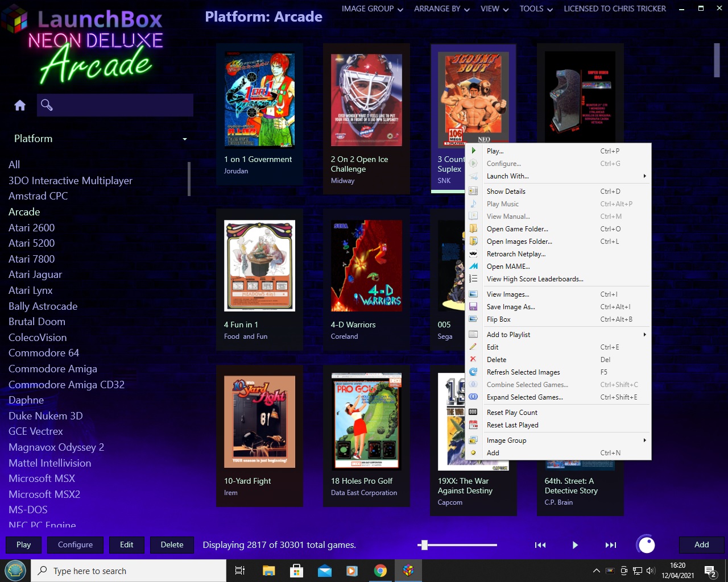Click the View Images icon
The width and height of the screenshot is (728, 582).
(473, 294)
